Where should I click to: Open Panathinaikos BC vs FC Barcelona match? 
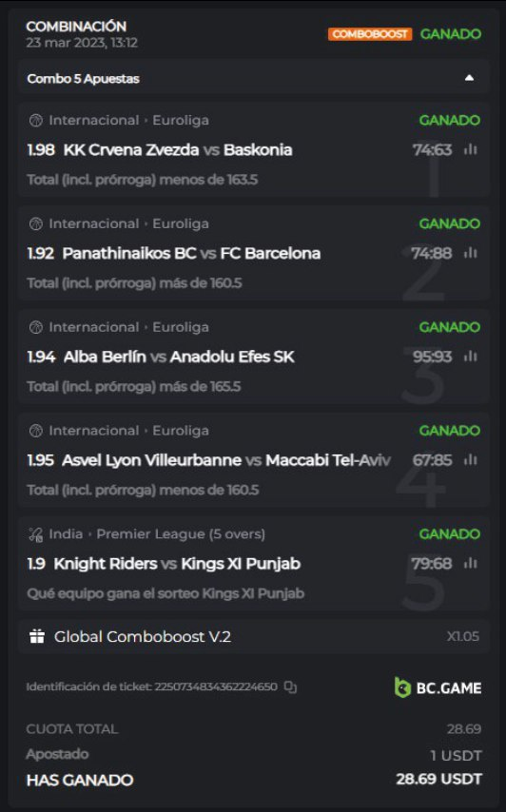coord(191,253)
